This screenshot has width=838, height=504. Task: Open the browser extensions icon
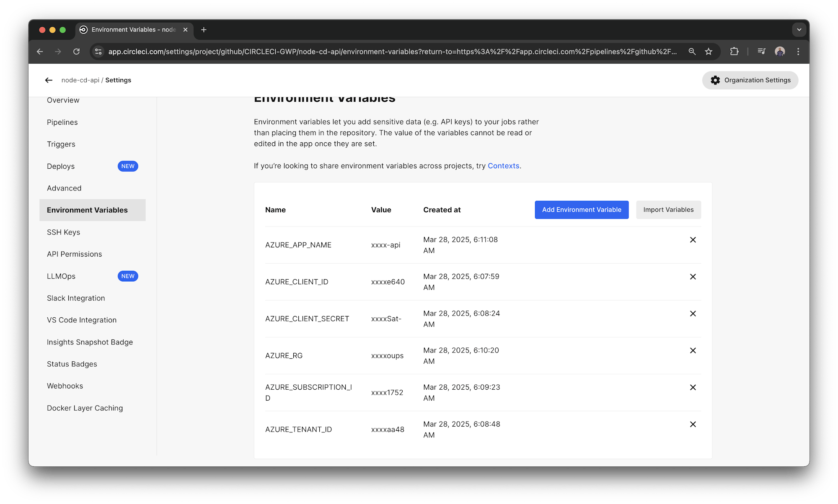click(x=734, y=51)
